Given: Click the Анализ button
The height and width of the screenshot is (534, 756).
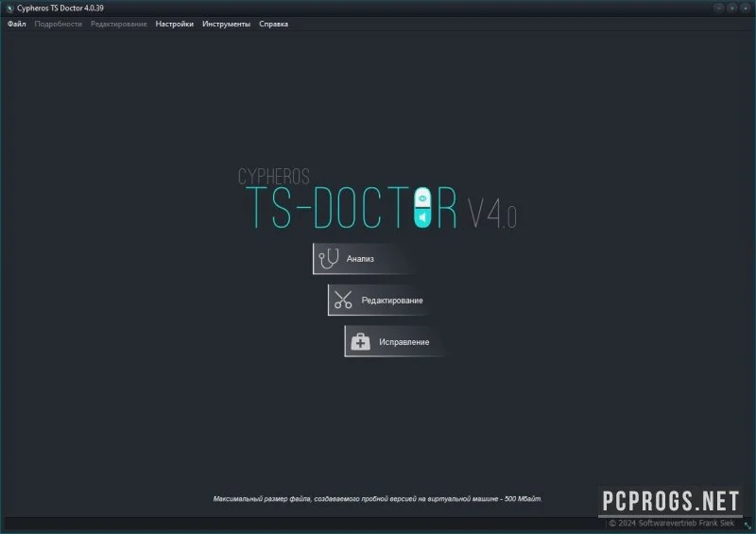Looking at the screenshot, I should point(365,259).
